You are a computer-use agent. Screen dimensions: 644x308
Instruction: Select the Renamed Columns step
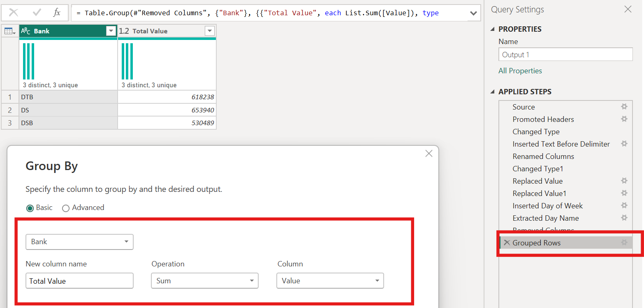543,156
